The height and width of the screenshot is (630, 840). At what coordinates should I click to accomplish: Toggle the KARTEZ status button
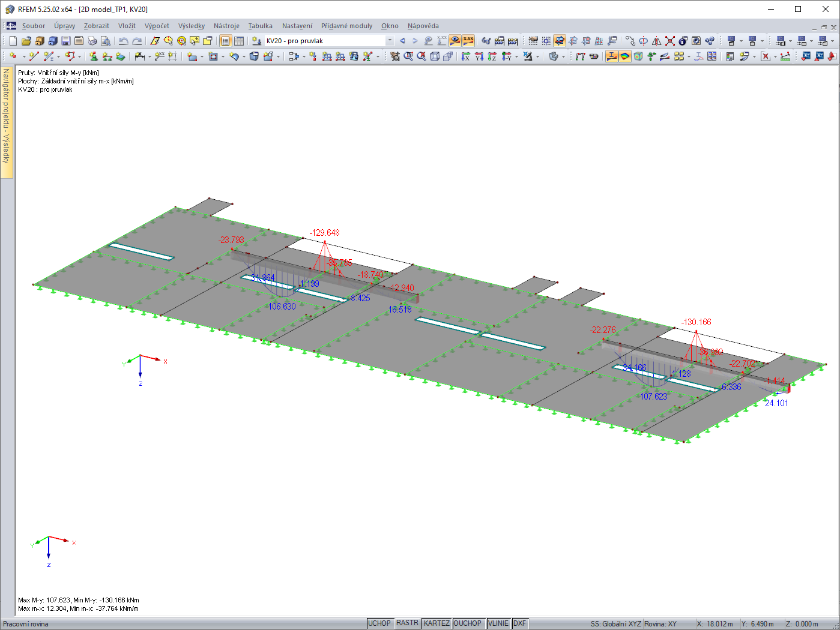tap(437, 623)
